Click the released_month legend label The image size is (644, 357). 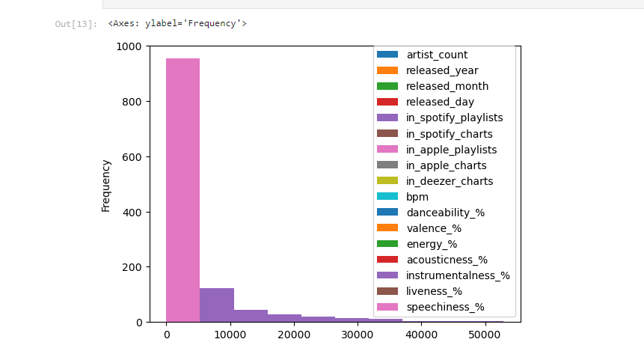[443, 86]
